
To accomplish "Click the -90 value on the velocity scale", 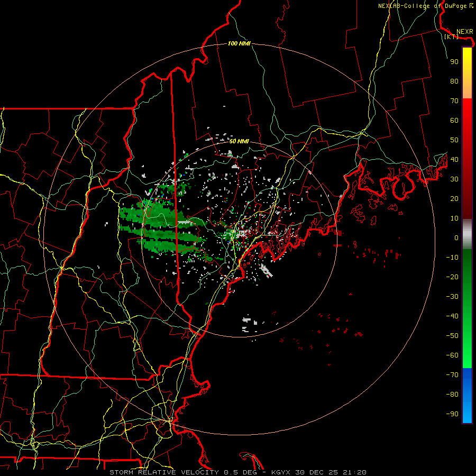I will click(452, 414).
